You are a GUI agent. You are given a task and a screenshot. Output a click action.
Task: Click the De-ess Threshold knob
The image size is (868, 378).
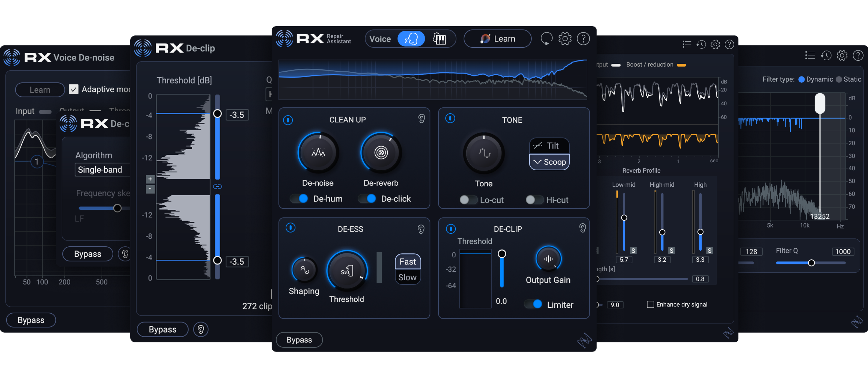[347, 271]
